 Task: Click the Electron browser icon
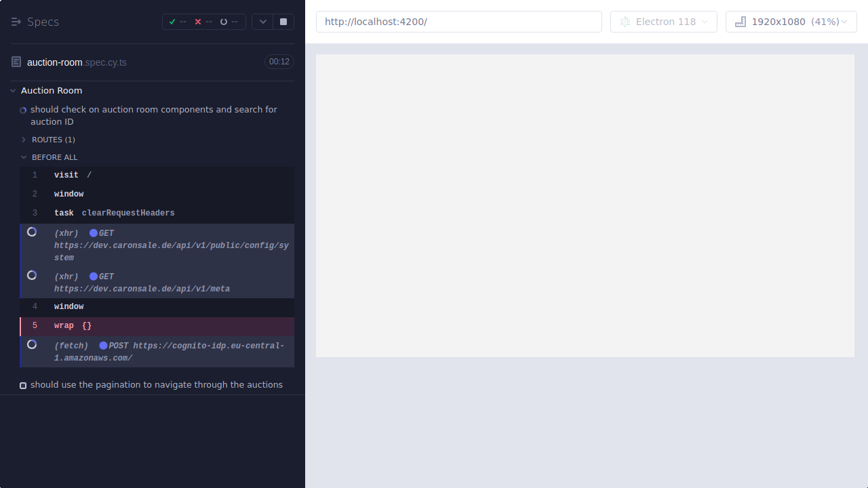(625, 21)
